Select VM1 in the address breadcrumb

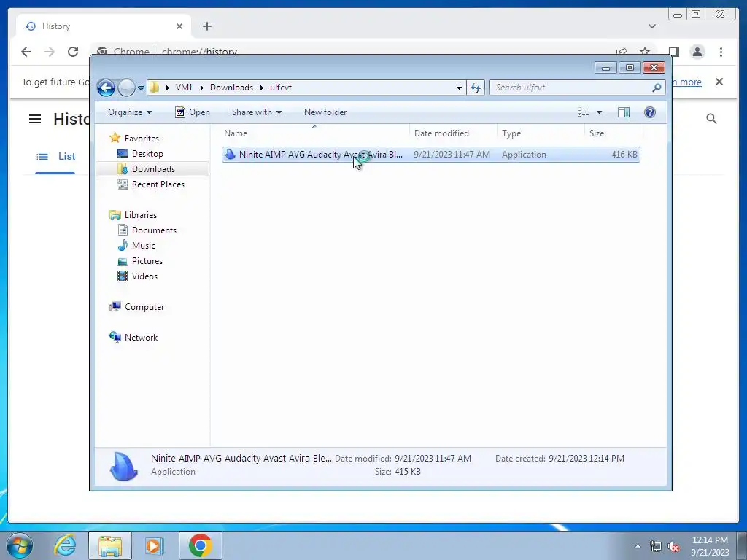coord(184,87)
